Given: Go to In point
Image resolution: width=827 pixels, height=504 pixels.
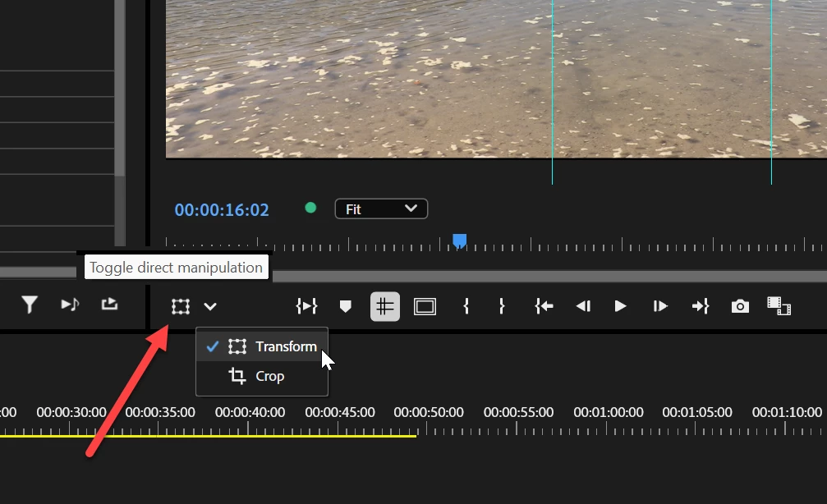Looking at the screenshot, I should pyautogui.click(x=544, y=306).
